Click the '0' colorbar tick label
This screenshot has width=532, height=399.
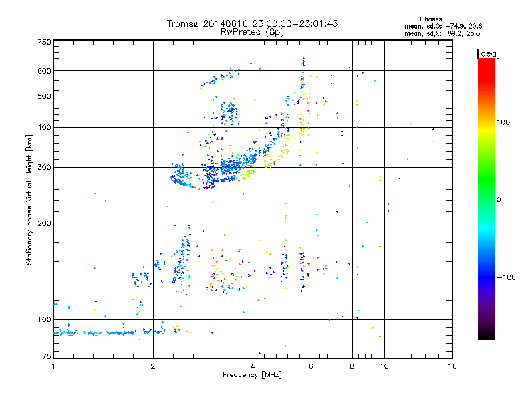point(499,199)
